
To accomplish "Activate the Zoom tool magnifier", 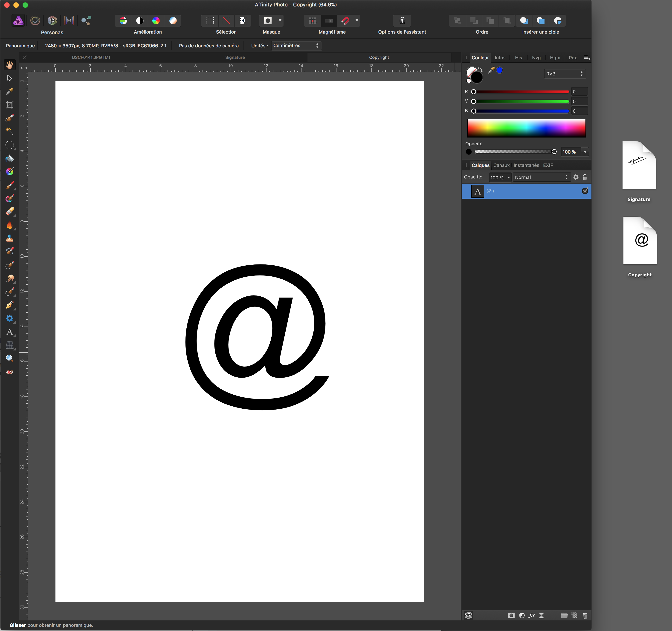I will (x=9, y=359).
